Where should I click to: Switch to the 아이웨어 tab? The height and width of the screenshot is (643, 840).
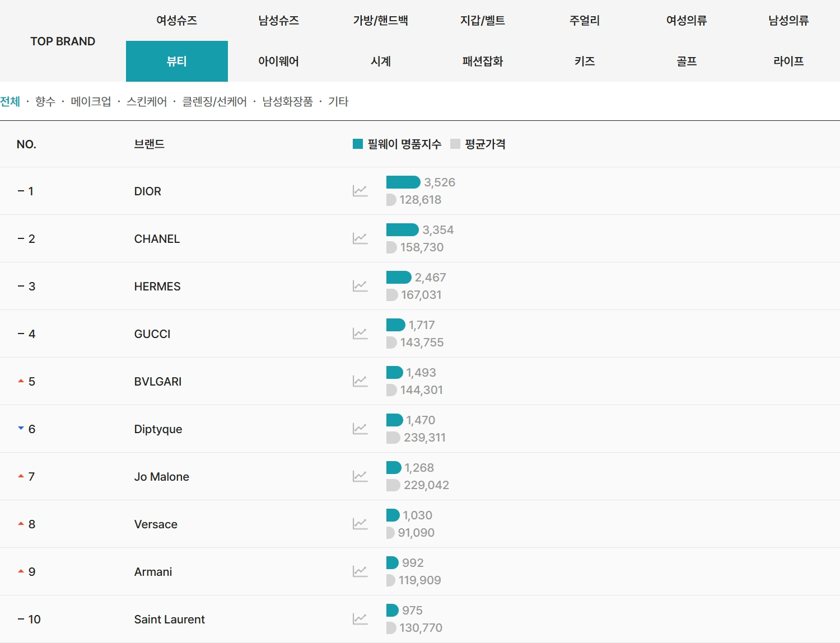pos(279,61)
